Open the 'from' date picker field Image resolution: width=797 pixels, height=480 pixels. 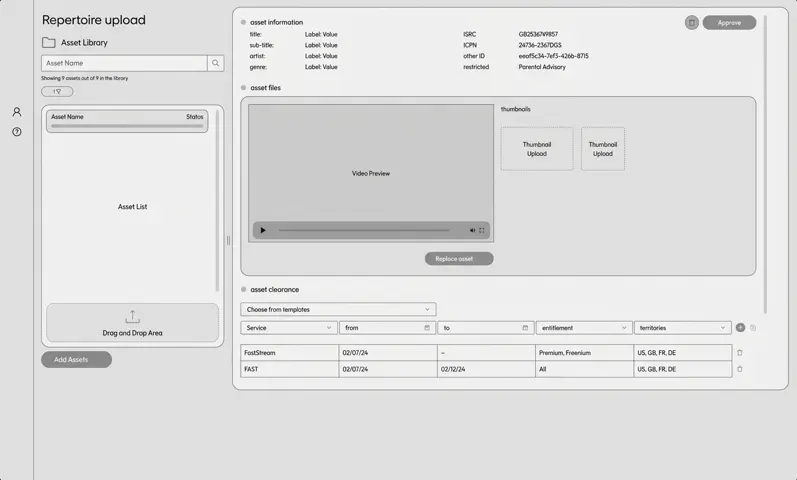(x=386, y=327)
